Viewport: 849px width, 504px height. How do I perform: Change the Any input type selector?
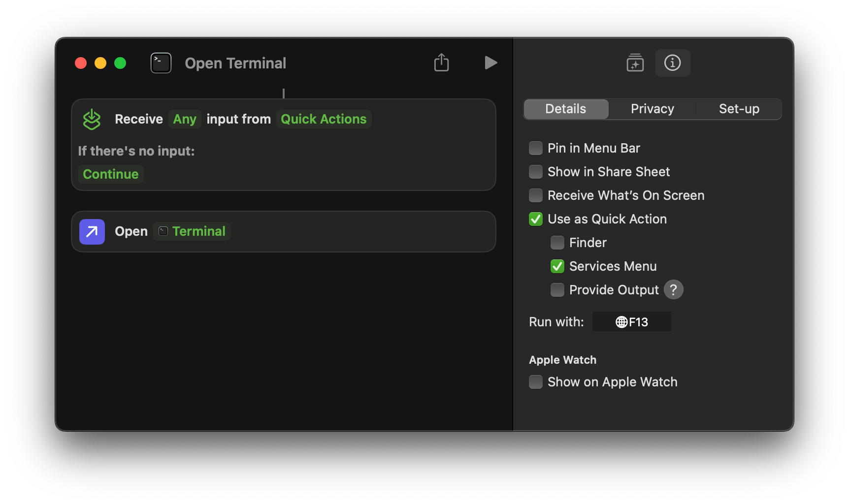click(x=184, y=119)
